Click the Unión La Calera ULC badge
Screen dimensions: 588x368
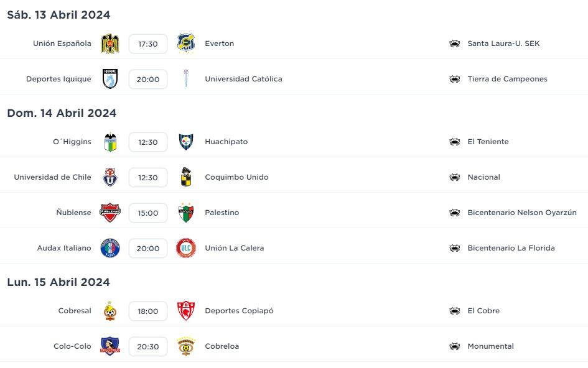(x=186, y=247)
